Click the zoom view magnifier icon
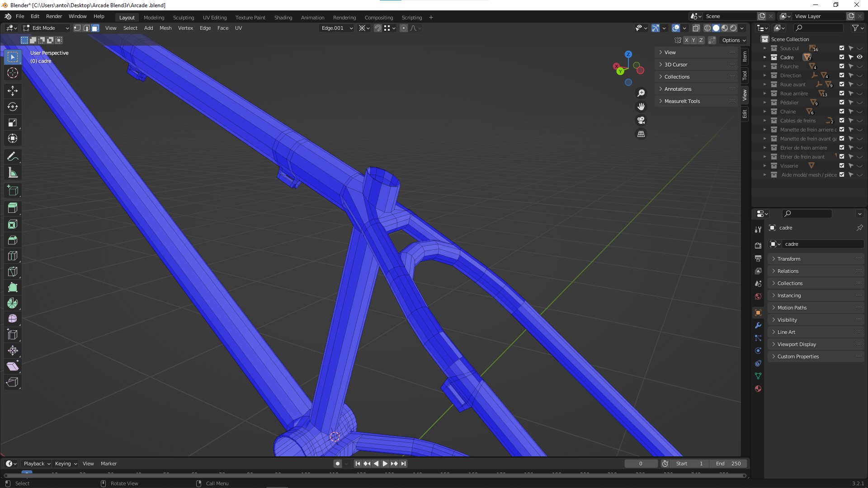The image size is (868, 488). point(641,93)
